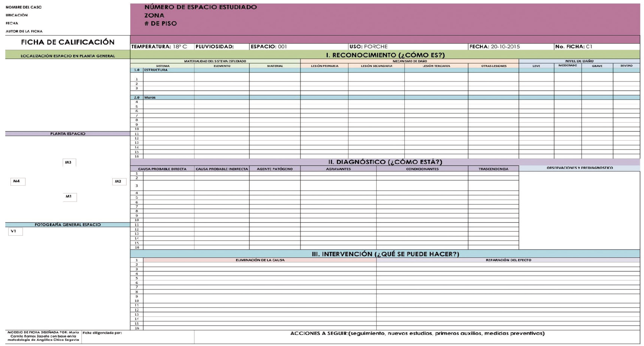Screen dimensions: 644x346
Task: Click 'REPARACIÓN DEL EFECTO' column header
Action: [508, 260]
